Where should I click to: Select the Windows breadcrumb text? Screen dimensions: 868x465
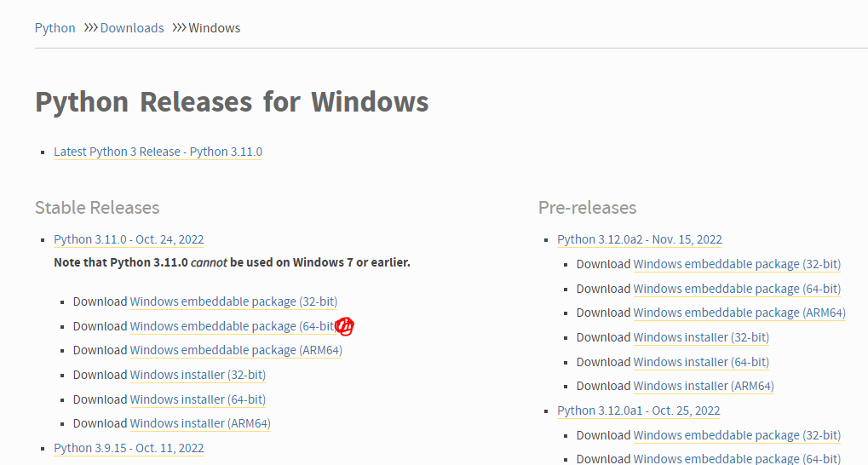[215, 27]
